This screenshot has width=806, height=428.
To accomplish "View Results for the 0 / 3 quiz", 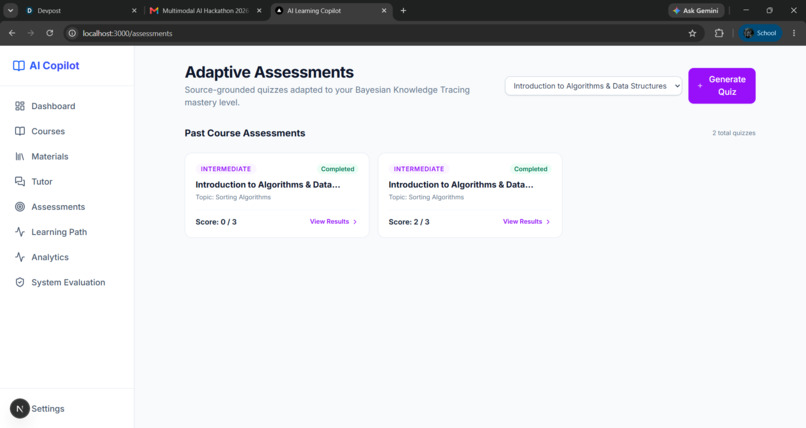I will tap(333, 221).
